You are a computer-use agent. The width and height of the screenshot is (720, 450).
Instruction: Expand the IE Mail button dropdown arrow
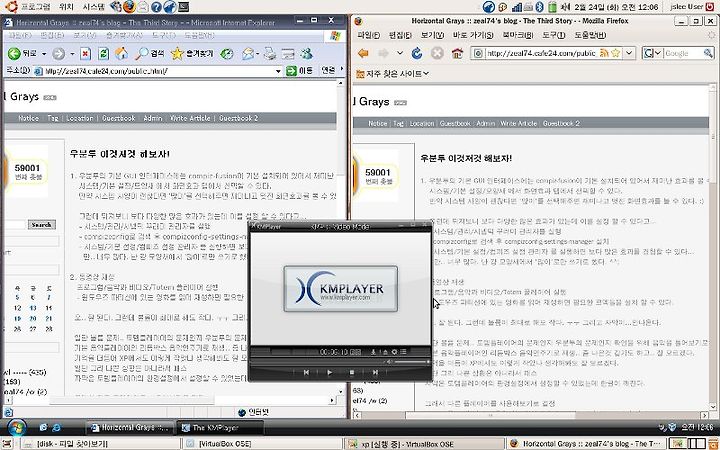pyautogui.click(x=258, y=54)
